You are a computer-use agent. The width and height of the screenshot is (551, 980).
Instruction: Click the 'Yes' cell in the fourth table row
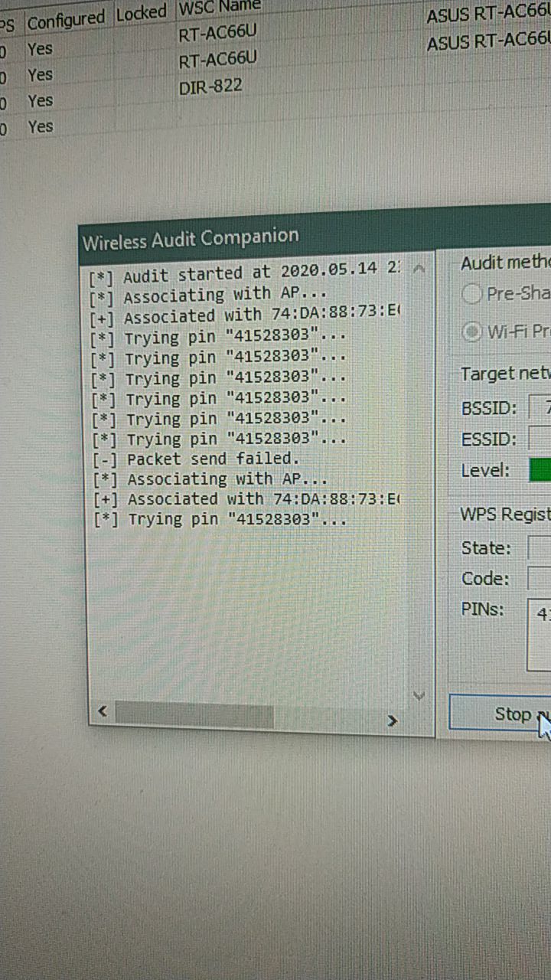(x=40, y=126)
